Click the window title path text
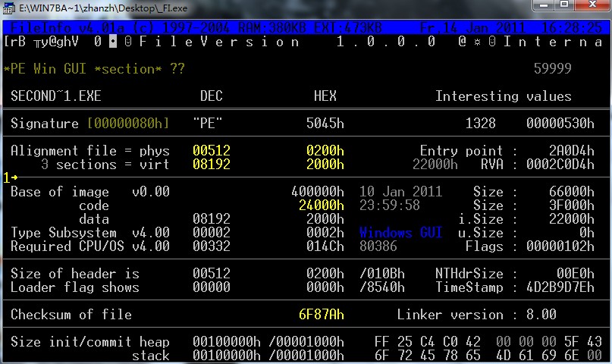This screenshot has height=364, width=612. pos(103,8)
